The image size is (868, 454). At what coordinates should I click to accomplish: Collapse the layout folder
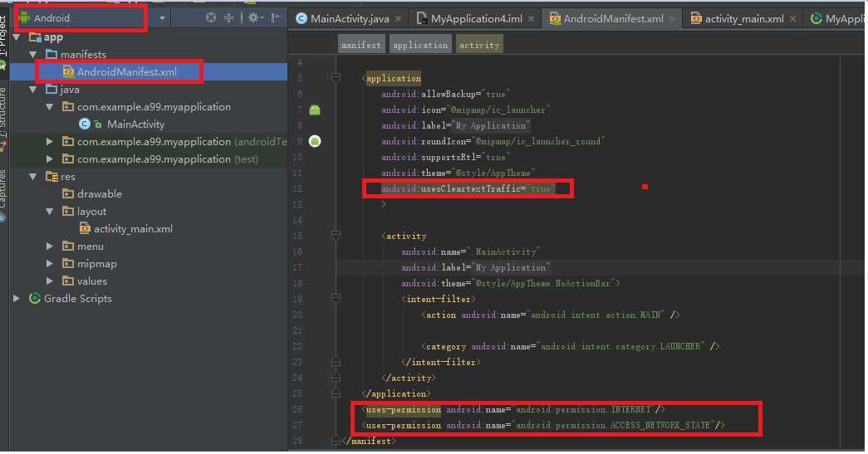click(50, 212)
